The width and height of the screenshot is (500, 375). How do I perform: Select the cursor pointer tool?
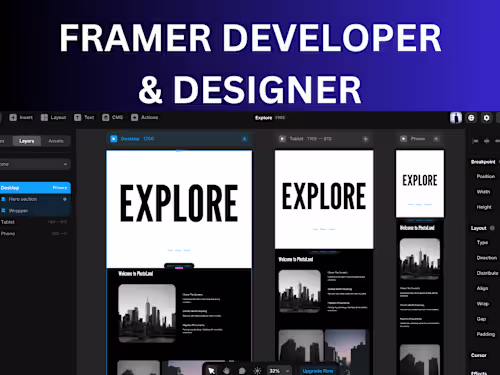211,371
